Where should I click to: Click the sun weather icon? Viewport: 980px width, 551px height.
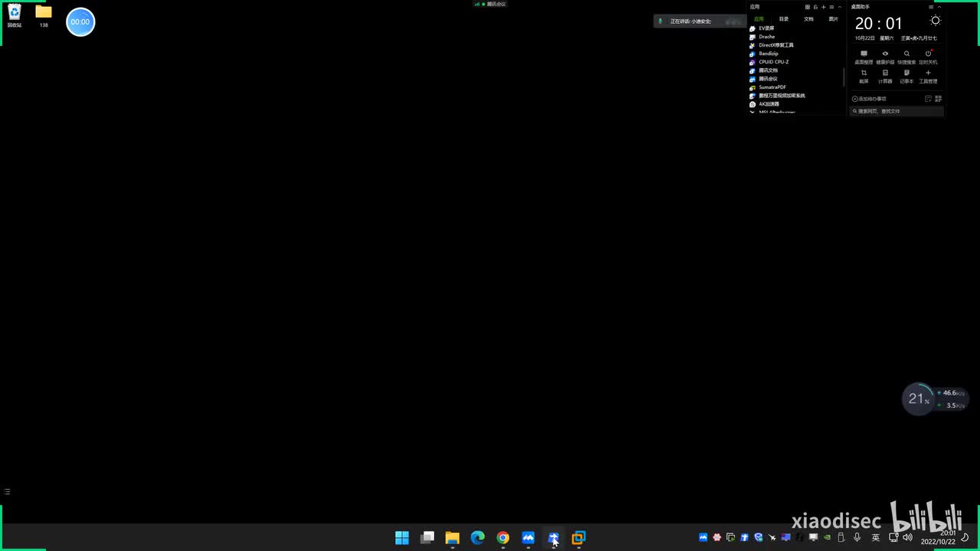tap(936, 21)
